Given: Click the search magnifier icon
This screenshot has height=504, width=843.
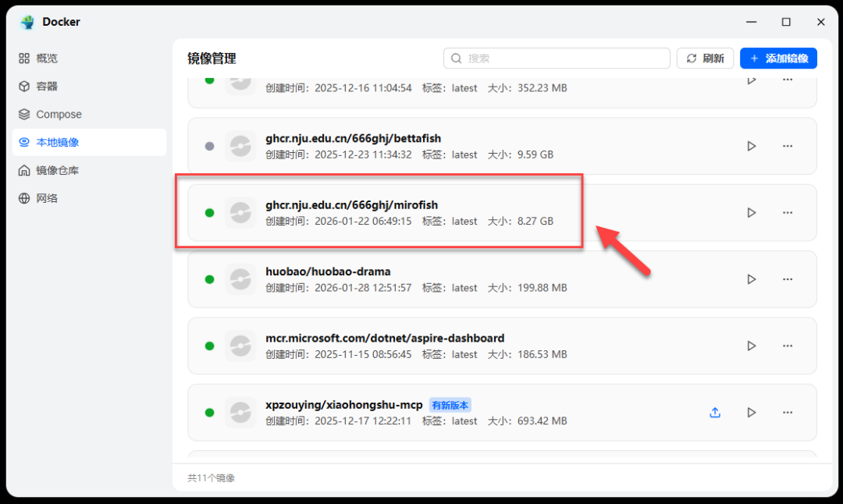Looking at the screenshot, I should point(457,58).
